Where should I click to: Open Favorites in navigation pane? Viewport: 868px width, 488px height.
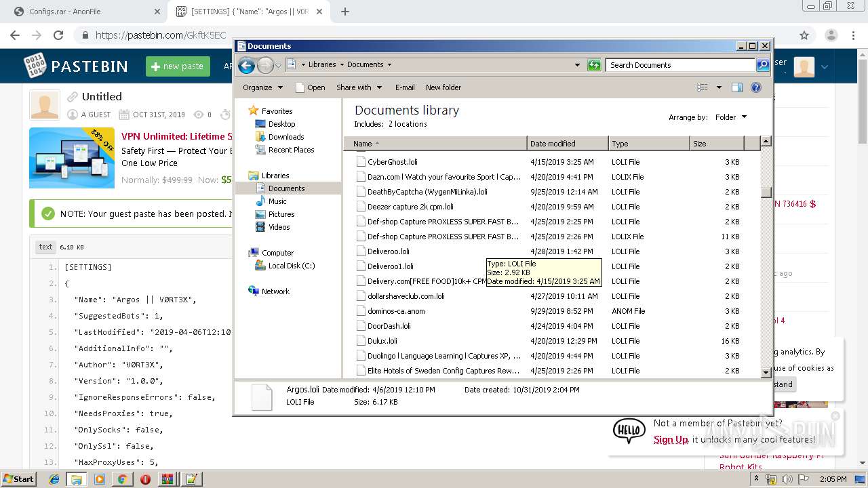[x=277, y=111]
